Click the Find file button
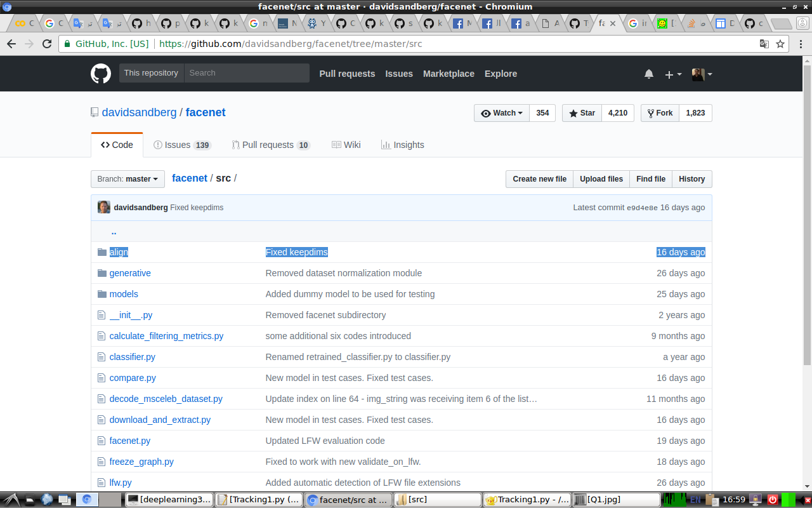The height and width of the screenshot is (508, 812). pyautogui.click(x=651, y=179)
